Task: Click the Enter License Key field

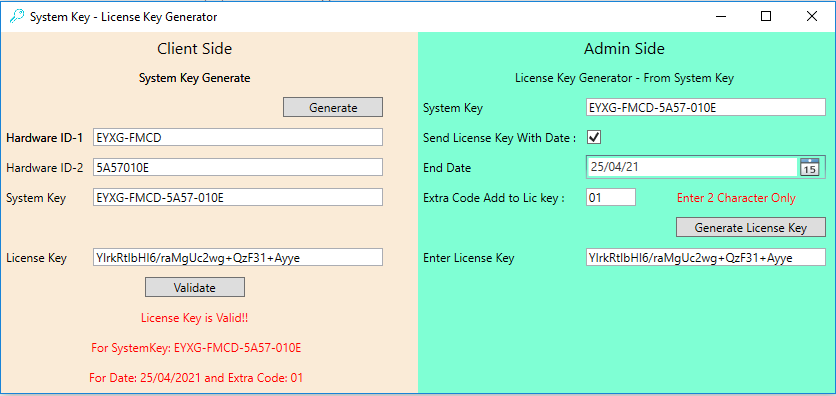Action: (705, 257)
